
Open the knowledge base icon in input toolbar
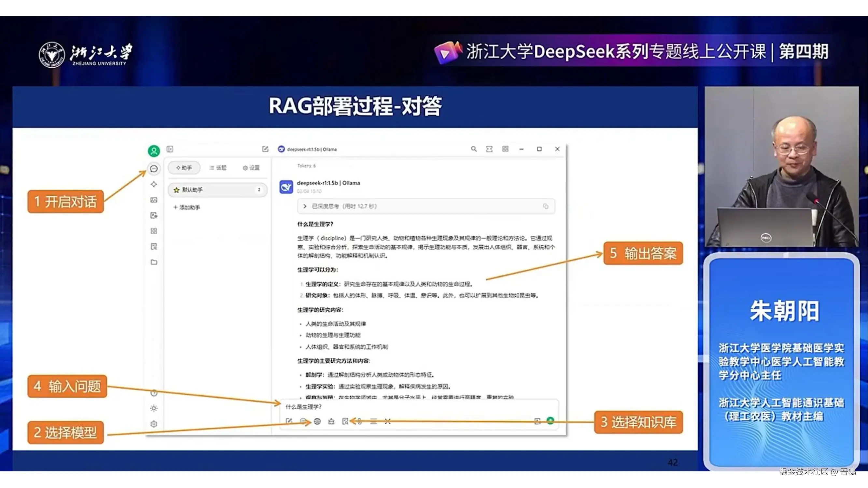click(x=345, y=421)
